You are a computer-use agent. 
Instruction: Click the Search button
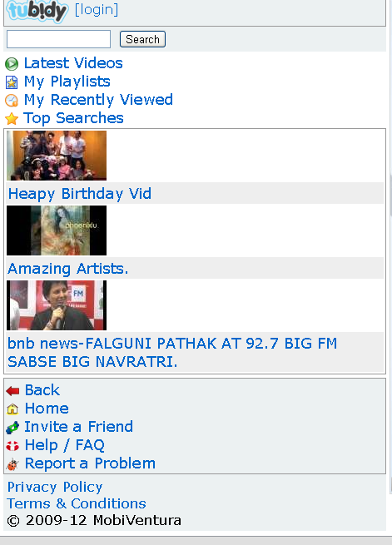tap(142, 39)
